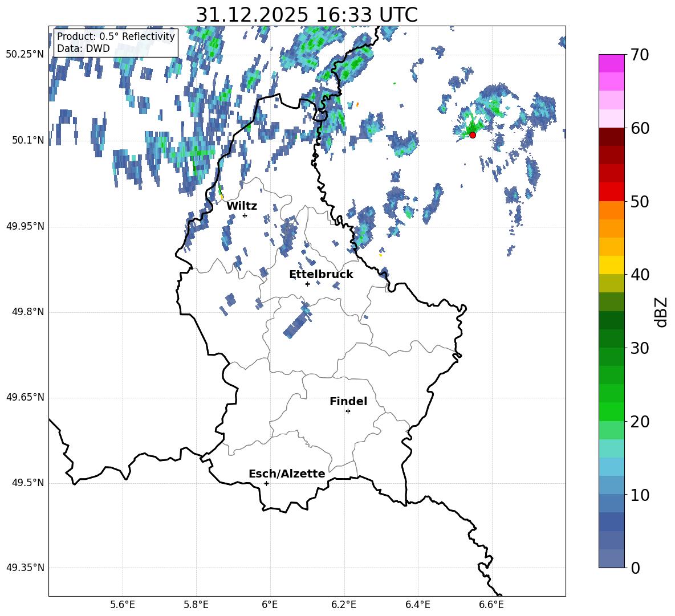Click the Findel station cross marker
Image resolution: width=675 pixels, height=616 pixels.
(x=348, y=411)
